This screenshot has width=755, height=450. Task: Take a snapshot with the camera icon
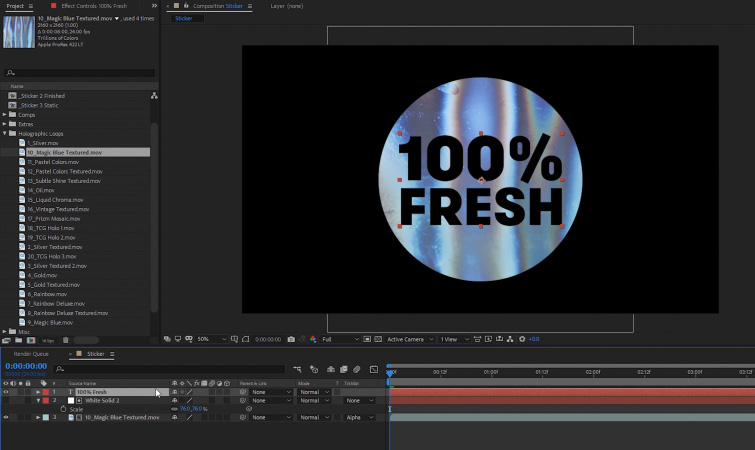(291, 339)
